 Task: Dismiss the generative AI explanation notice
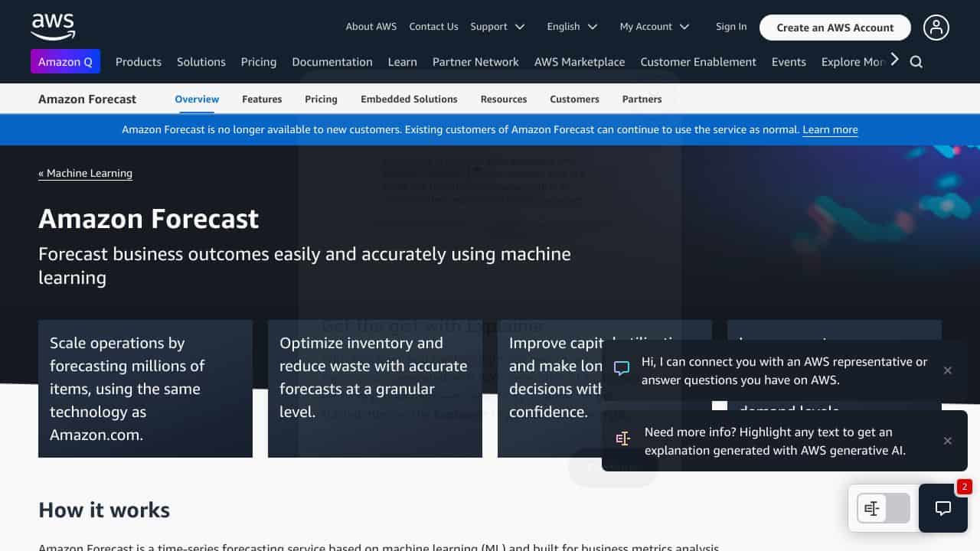coord(948,441)
